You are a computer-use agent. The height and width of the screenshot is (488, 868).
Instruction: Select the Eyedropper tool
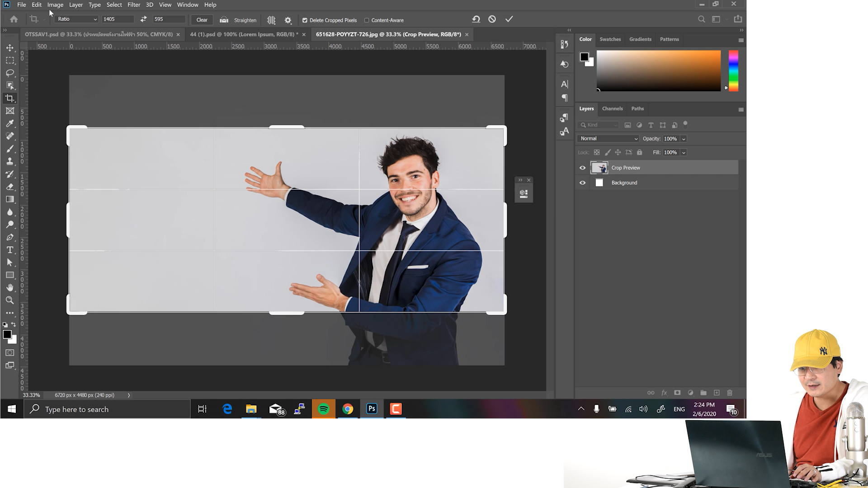click(x=10, y=123)
